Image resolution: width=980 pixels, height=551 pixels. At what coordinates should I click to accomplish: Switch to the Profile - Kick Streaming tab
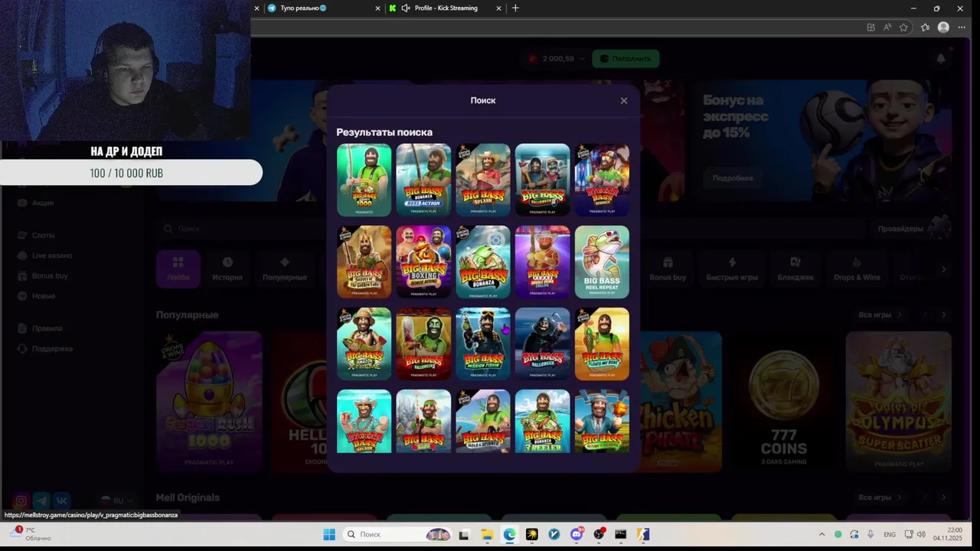tap(446, 8)
